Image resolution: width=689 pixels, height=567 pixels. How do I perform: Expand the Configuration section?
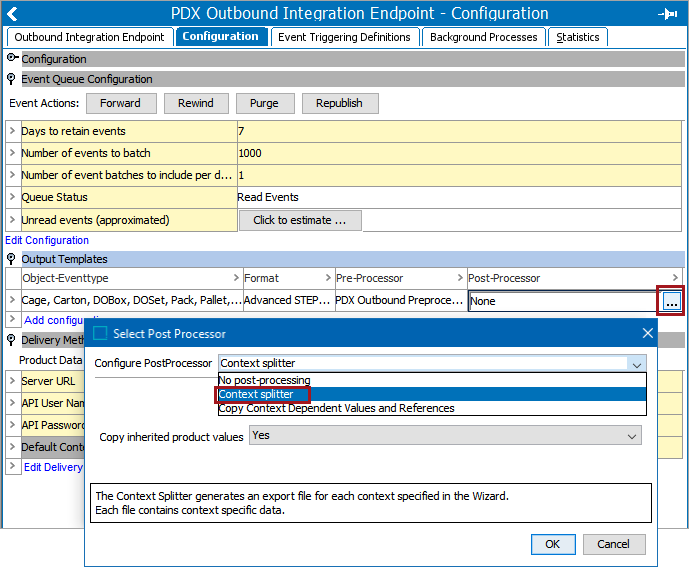click(12, 58)
